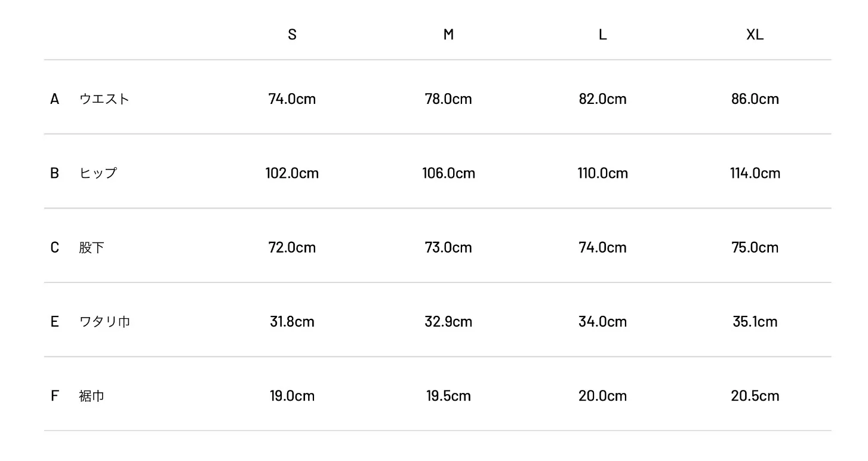The height and width of the screenshot is (461, 868).
Task: Click the 114.0cm hip value for XL
Action: tap(755, 173)
